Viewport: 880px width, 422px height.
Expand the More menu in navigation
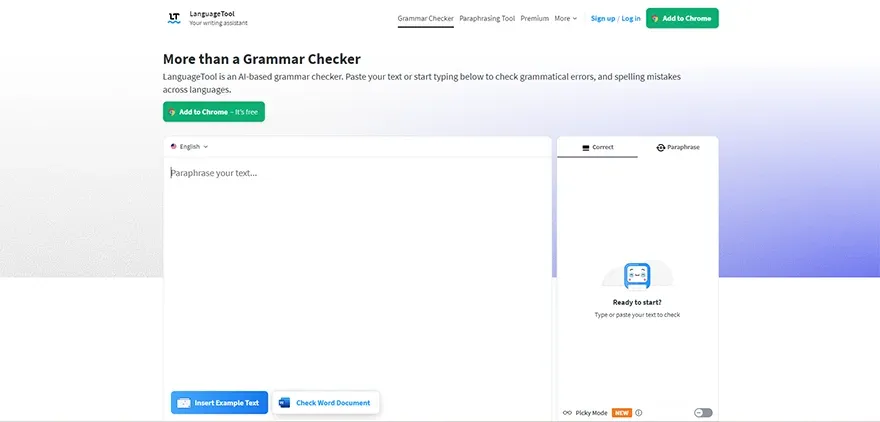click(566, 19)
